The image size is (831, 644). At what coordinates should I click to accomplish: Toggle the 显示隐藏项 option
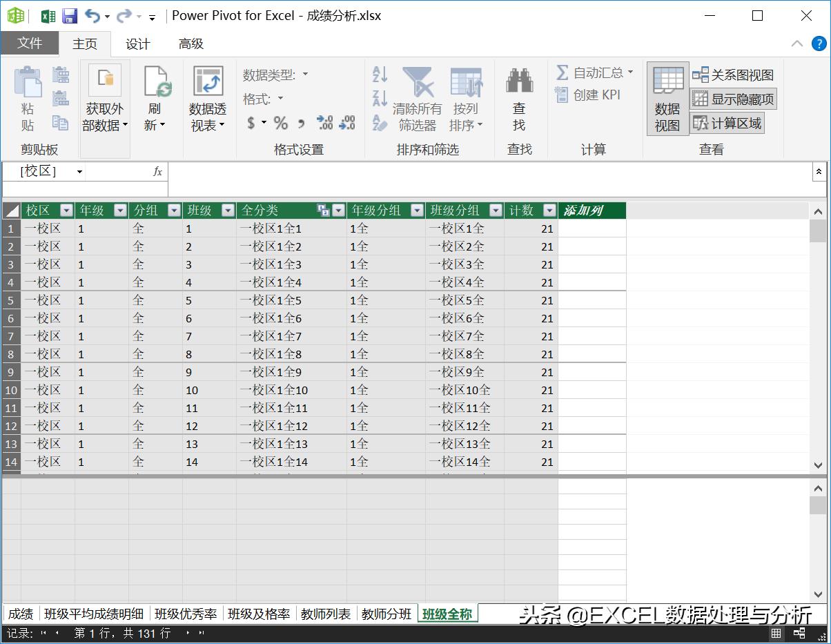click(x=734, y=99)
